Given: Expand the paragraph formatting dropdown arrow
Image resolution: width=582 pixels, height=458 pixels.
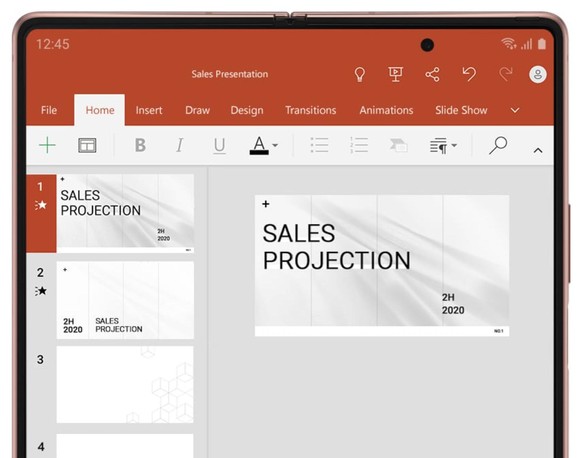Looking at the screenshot, I should [x=454, y=145].
